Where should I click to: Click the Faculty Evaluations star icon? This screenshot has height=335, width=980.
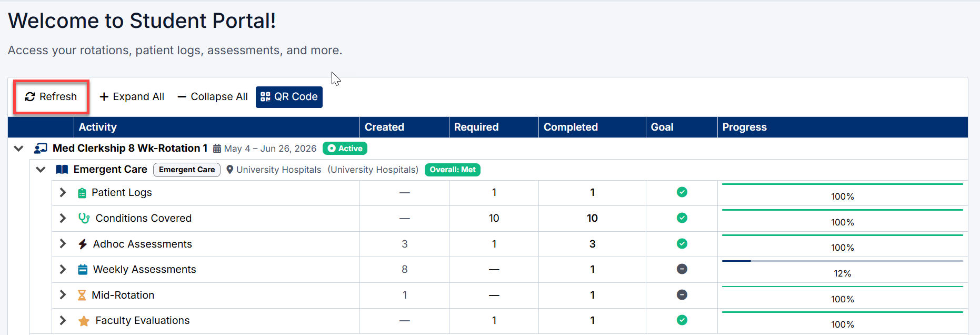pyautogui.click(x=84, y=321)
